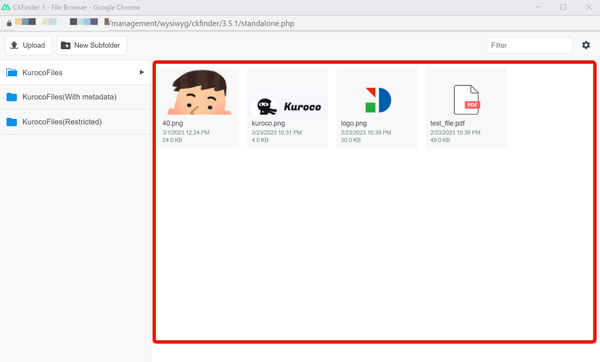The image size is (600, 362).
Task: Click the logo.png file name
Action: (354, 123)
